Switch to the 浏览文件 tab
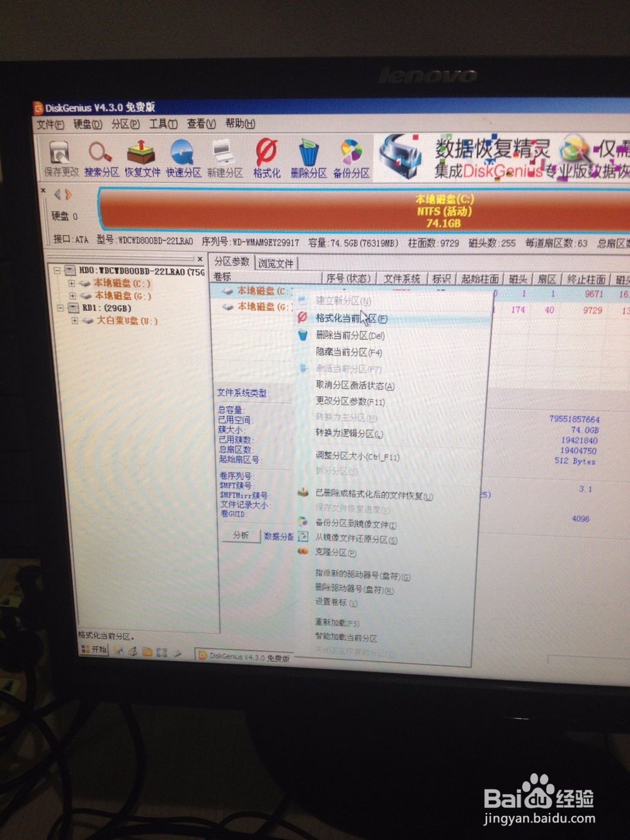The width and height of the screenshot is (630, 840). point(276,263)
